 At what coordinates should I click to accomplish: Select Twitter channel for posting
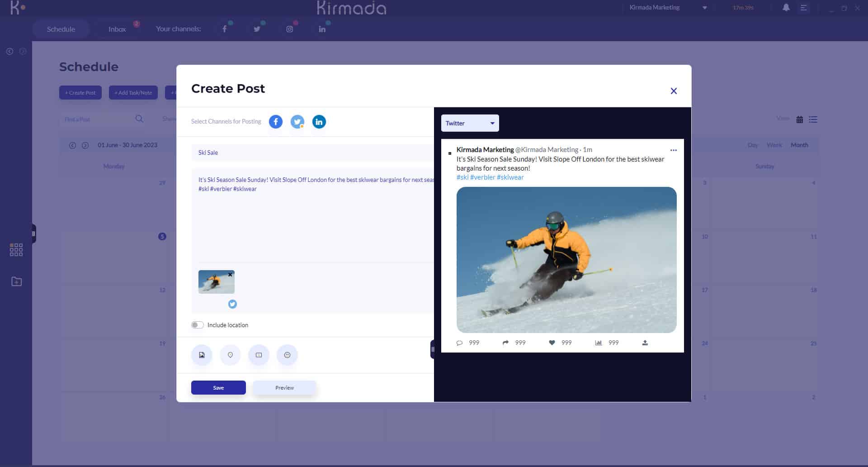point(297,122)
